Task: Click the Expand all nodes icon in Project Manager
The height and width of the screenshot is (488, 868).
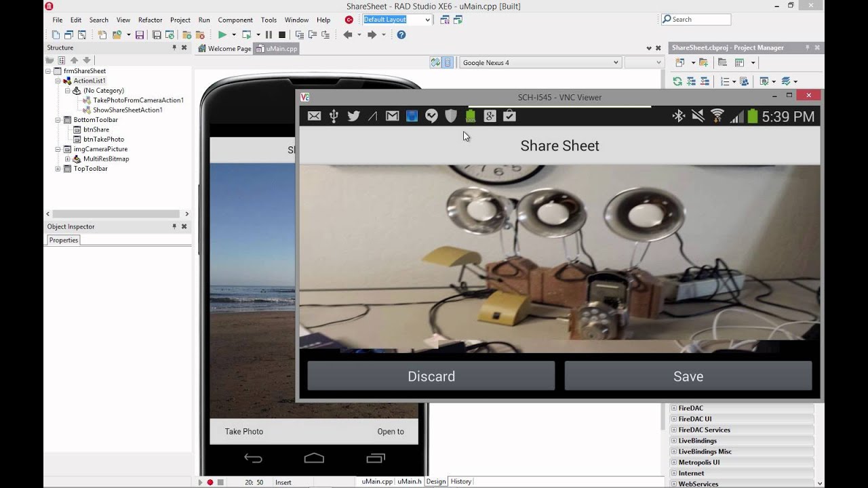Action: 691,81
